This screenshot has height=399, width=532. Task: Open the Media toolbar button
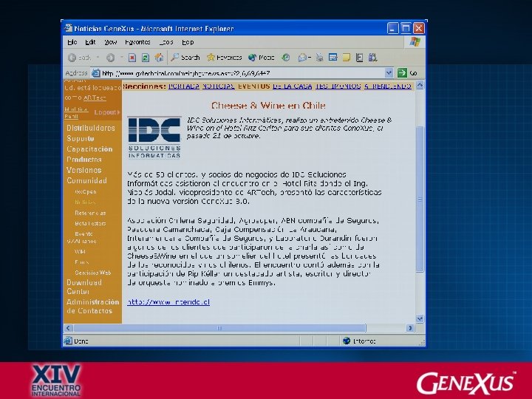[261, 58]
